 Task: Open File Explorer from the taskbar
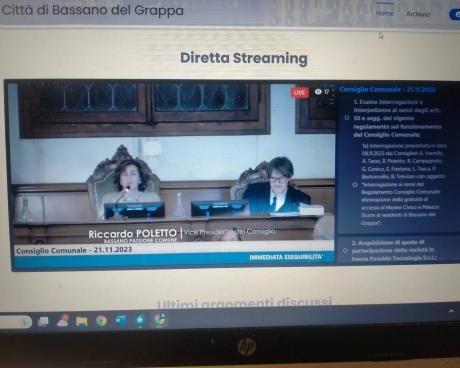pos(82,321)
